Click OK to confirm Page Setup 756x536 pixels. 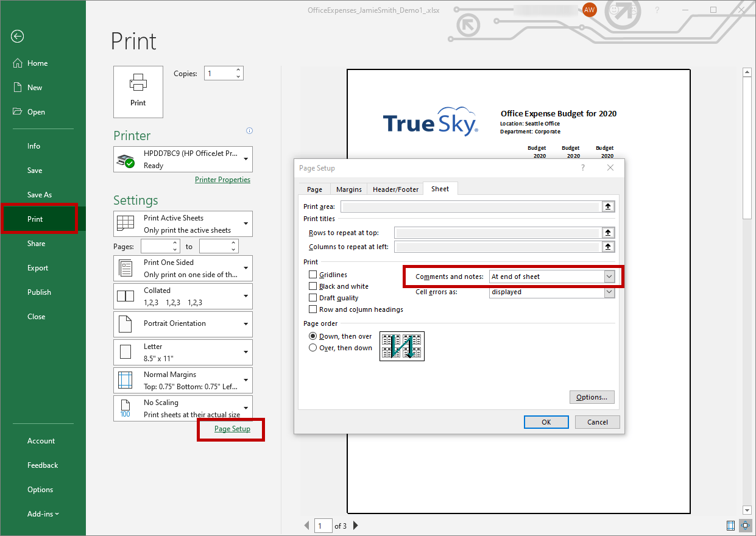(546, 421)
